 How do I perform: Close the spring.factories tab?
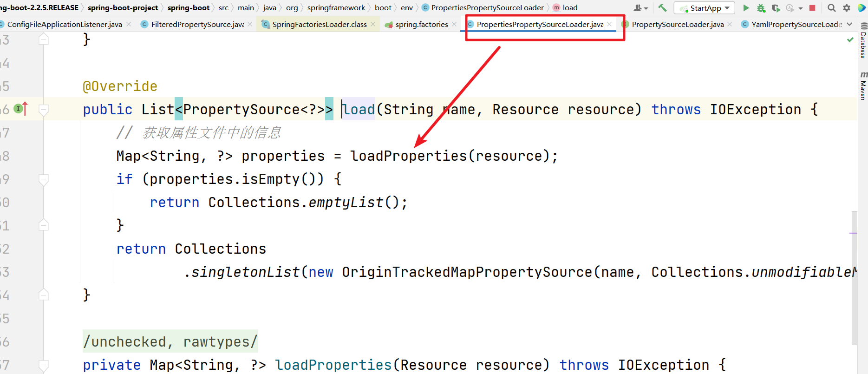(x=454, y=24)
